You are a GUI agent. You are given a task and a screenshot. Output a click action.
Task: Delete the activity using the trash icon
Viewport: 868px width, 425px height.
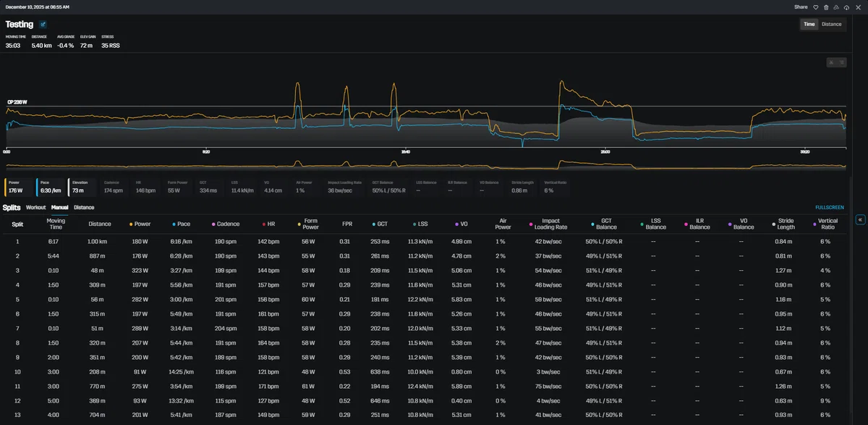tap(825, 7)
